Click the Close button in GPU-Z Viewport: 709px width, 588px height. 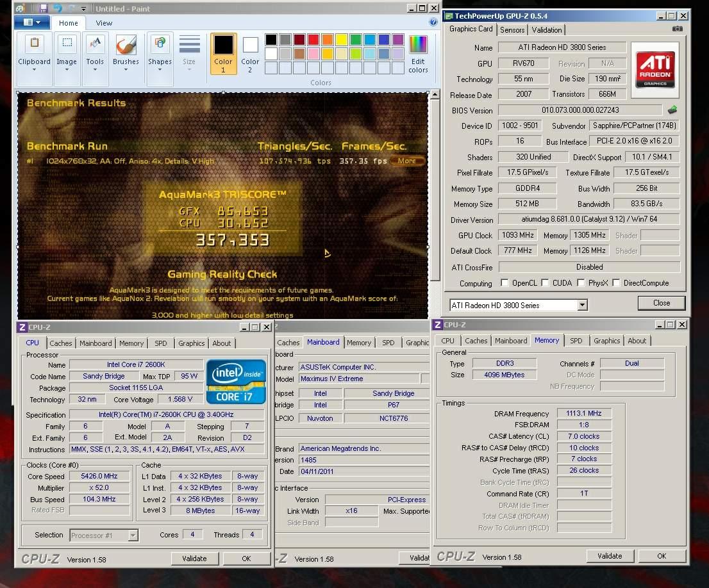click(661, 303)
